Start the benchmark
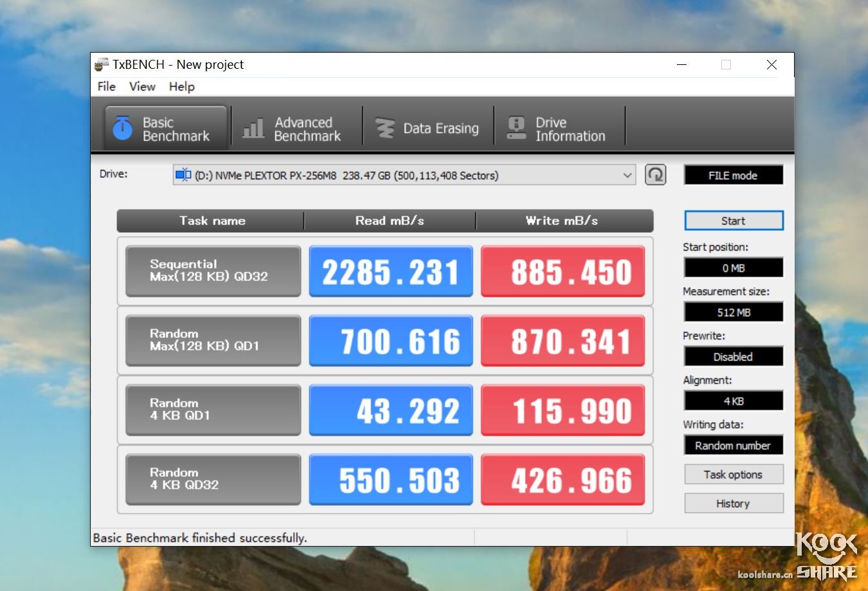 pos(734,221)
